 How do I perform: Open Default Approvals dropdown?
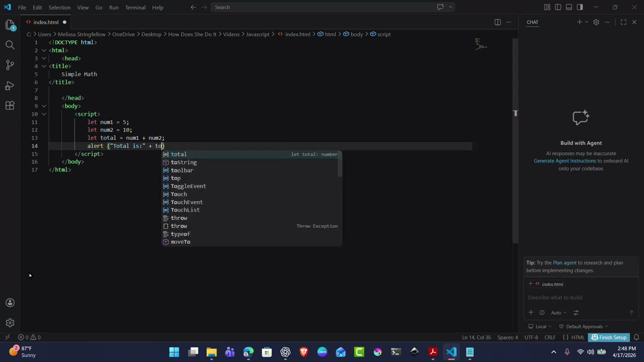tap(583, 326)
